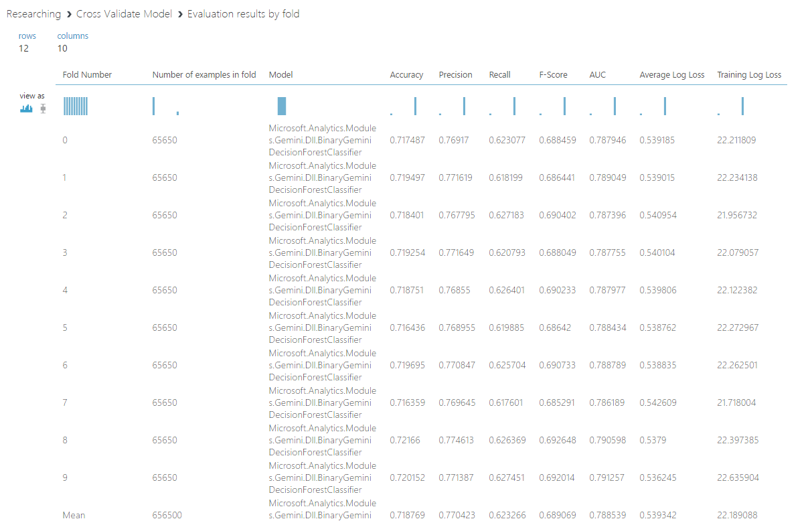Click F-Score value 0.68642

pos(554,327)
